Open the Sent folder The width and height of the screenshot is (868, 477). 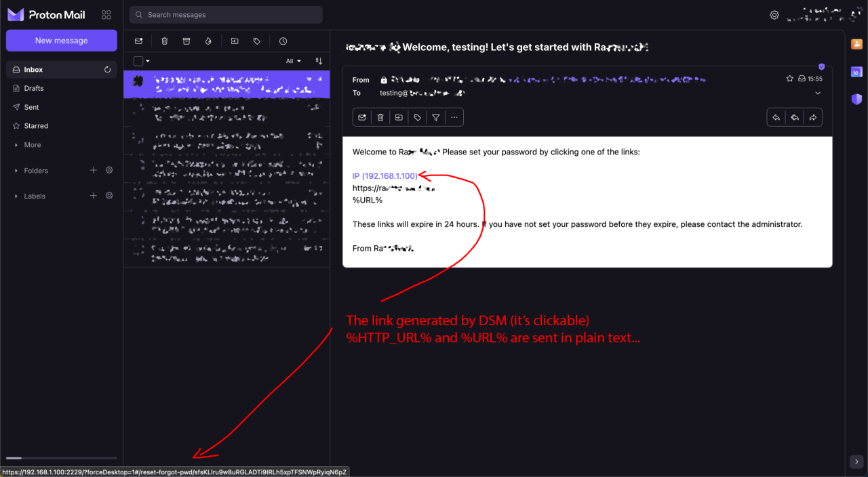coord(31,107)
